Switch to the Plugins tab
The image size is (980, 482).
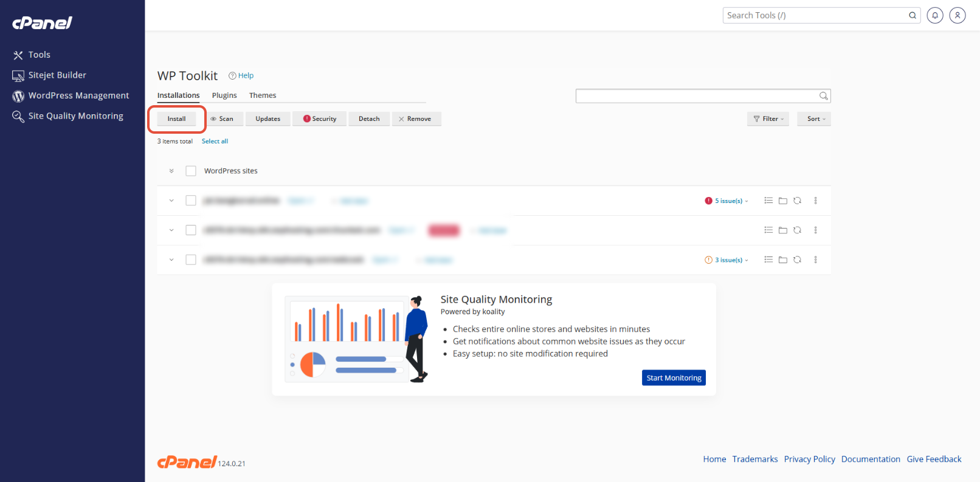[x=224, y=95]
